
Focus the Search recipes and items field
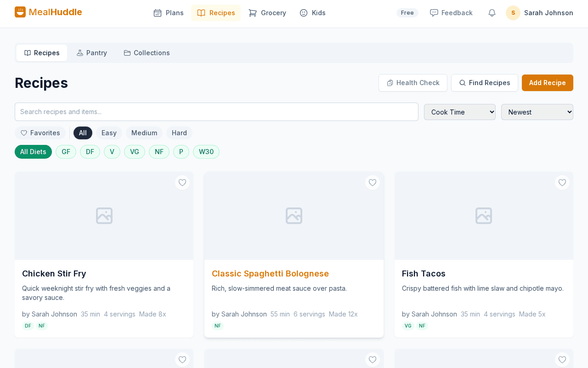[216, 112]
